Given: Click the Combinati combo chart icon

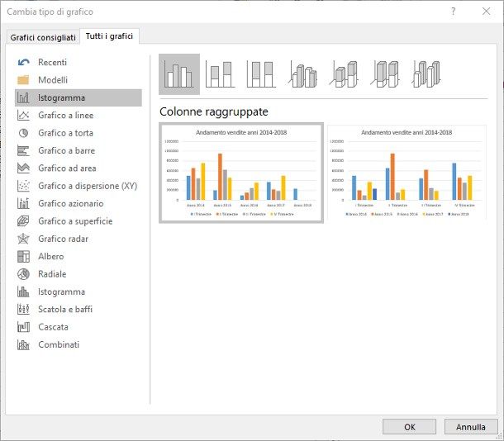Looking at the screenshot, I should [x=23, y=344].
